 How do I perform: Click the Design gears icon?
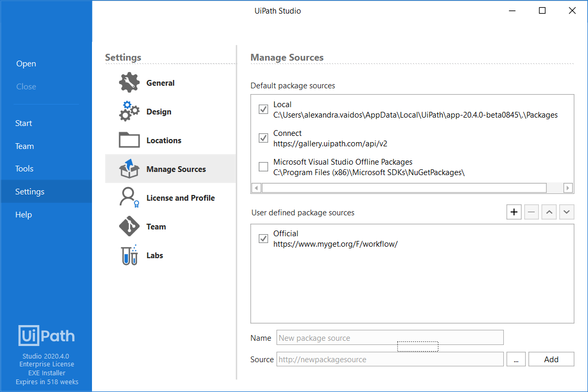pos(129,111)
